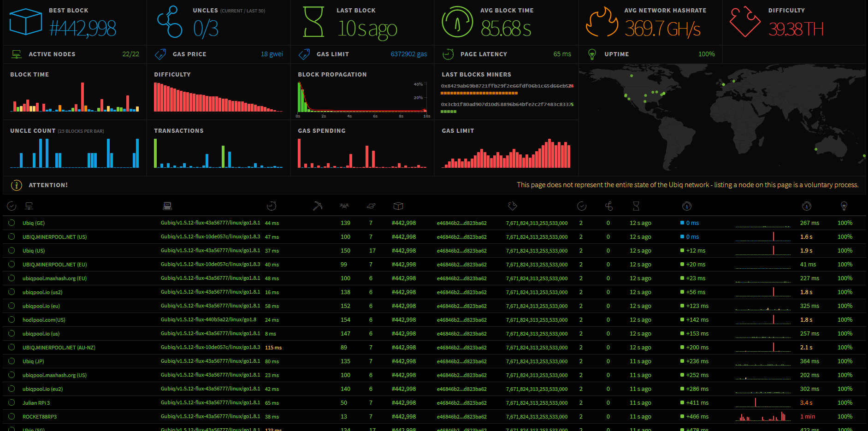Pin the UBIQ.MINERPOOL.NET (US) node row
Screen dimensions: 868x431
click(x=12, y=236)
